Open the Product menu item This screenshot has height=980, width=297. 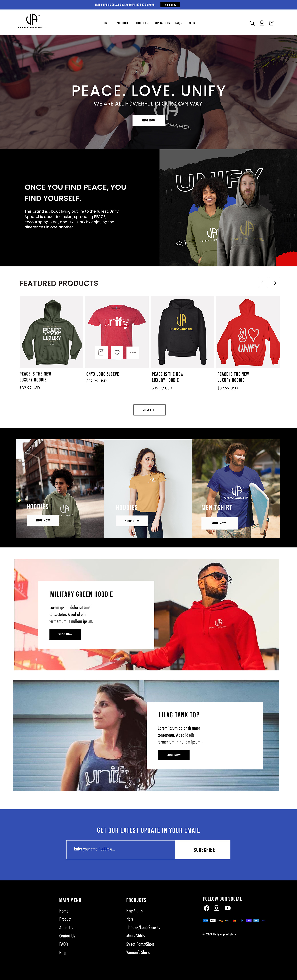(122, 23)
